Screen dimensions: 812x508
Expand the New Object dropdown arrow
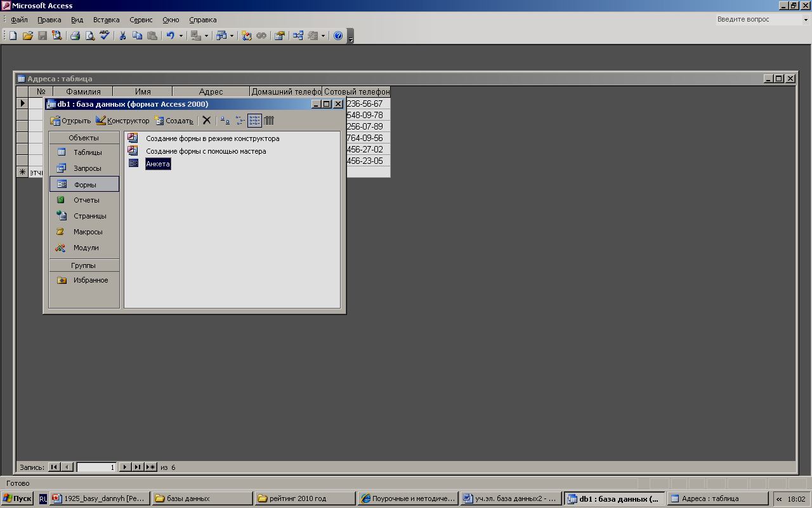pyautogui.click(x=323, y=36)
